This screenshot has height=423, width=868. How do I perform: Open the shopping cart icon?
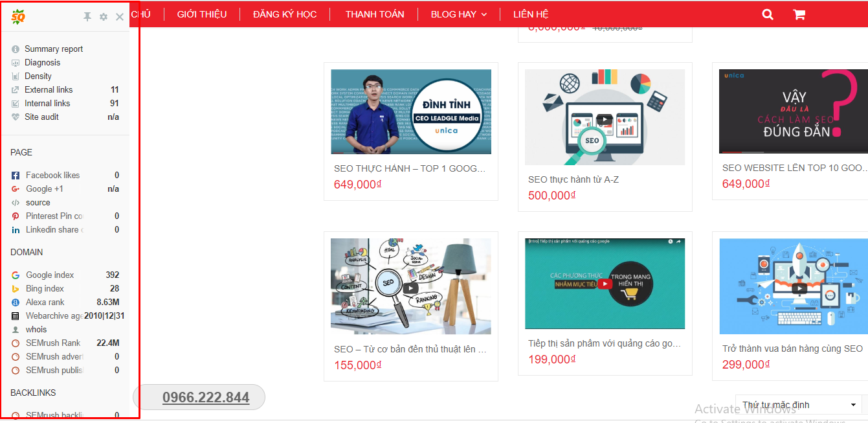[799, 14]
